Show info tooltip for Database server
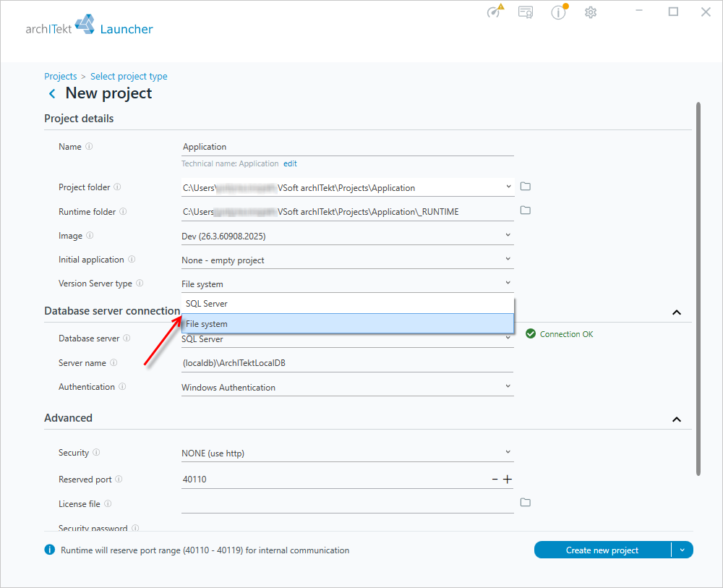Image resolution: width=723 pixels, height=588 pixels. (x=127, y=338)
